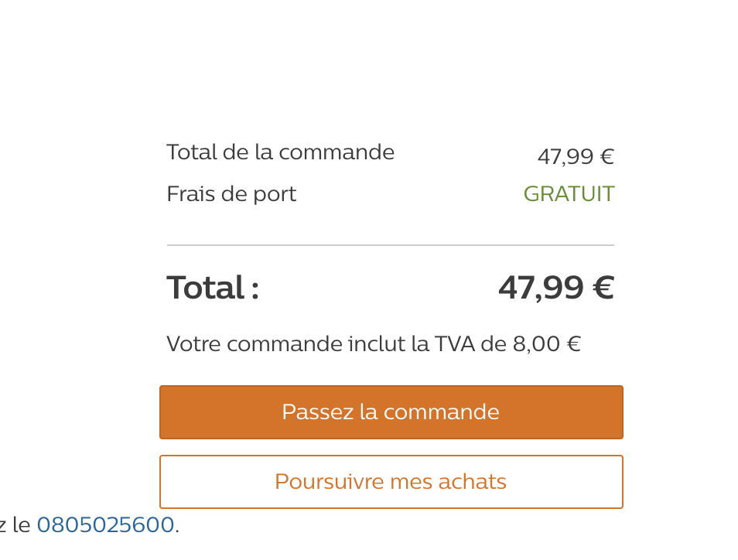Click the Total de la commande label

281,152
